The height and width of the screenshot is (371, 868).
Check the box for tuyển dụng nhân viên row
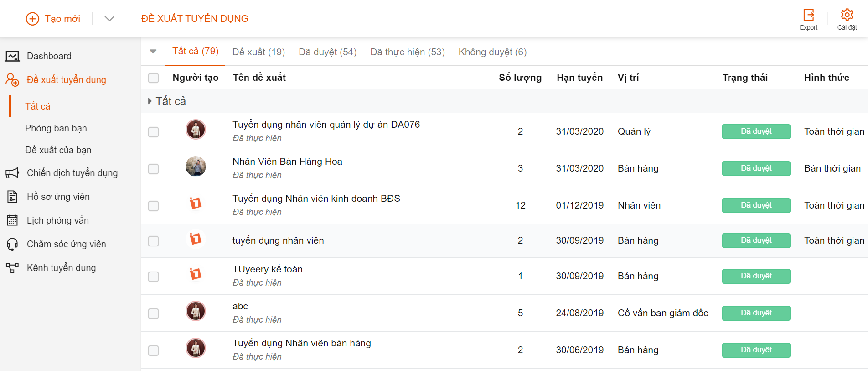click(154, 241)
